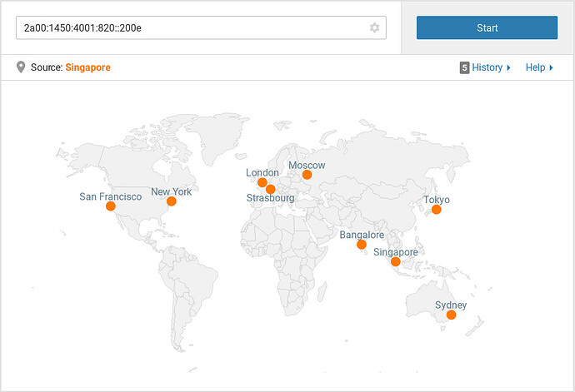This screenshot has width=575, height=392.
Task: Expand the Help arrow chevron
Action: tap(551, 67)
